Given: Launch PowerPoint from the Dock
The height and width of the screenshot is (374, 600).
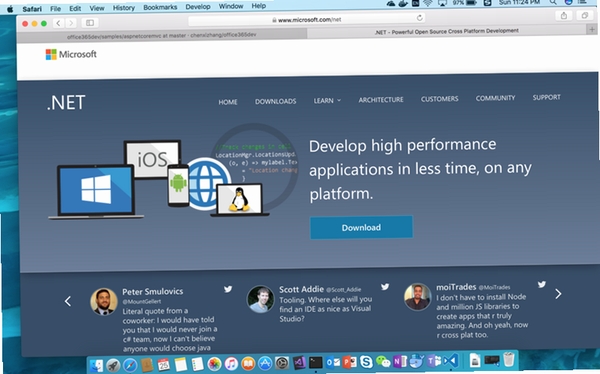Looking at the screenshot, I should pos(349,361).
